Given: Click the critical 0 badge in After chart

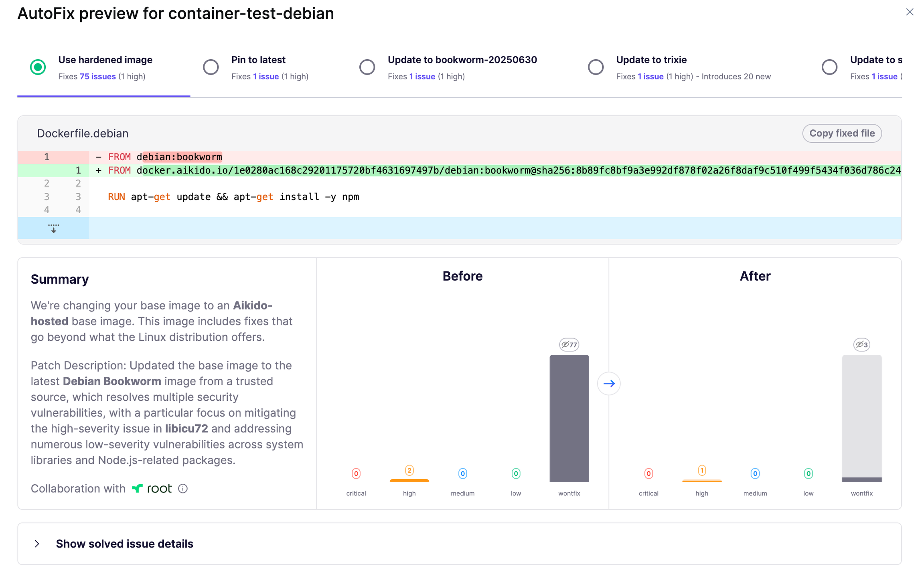Looking at the screenshot, I should (x=648, y=473).
